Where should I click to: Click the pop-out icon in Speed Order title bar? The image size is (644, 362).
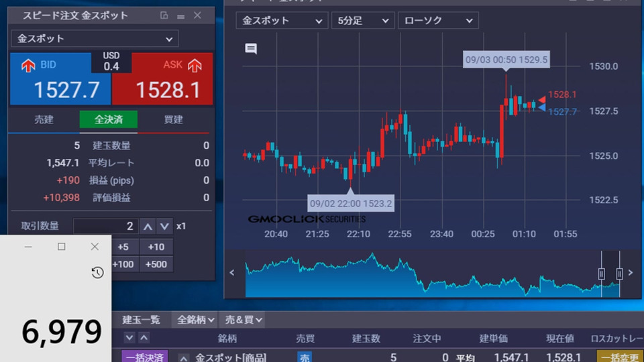click(164, 15)
